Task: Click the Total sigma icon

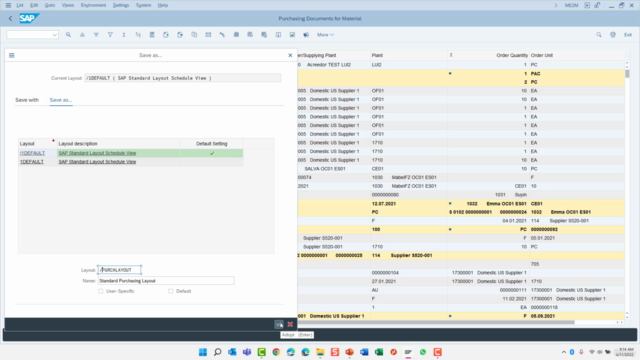Action: pos(124,35)
